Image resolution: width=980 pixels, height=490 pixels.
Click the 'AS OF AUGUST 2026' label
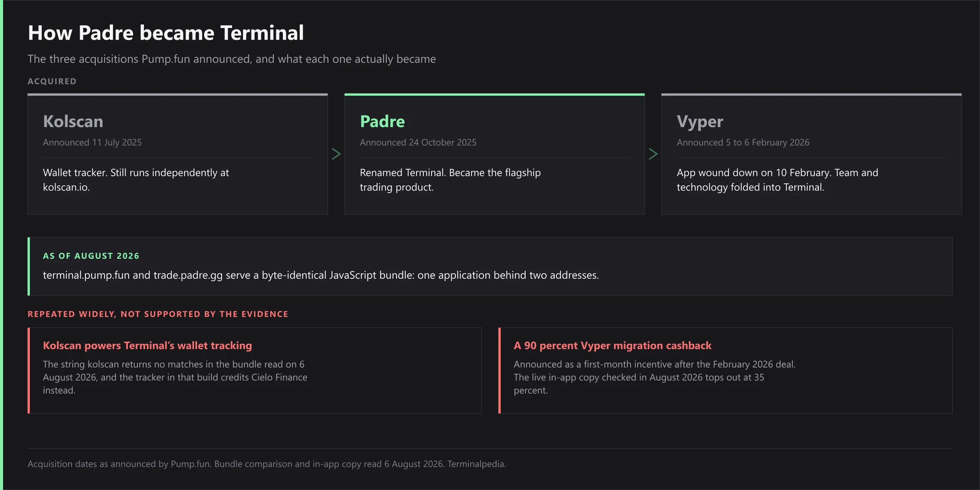coord(91,256)
